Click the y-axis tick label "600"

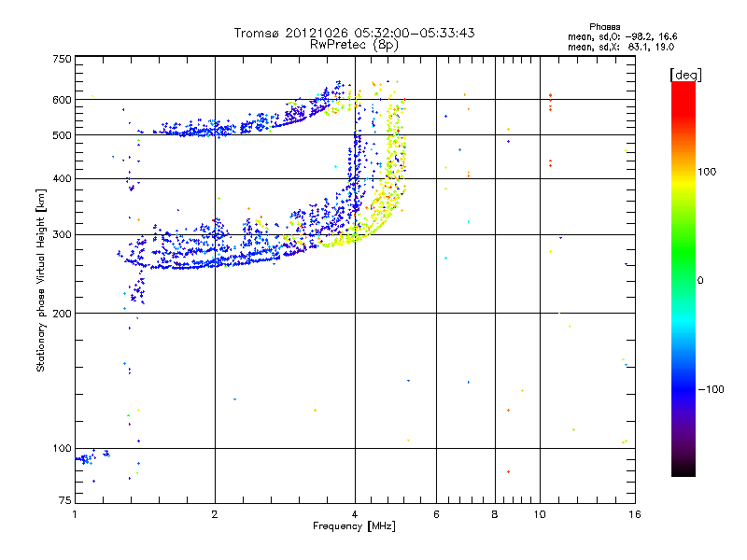pyautogui.click(x=62, y=100)
